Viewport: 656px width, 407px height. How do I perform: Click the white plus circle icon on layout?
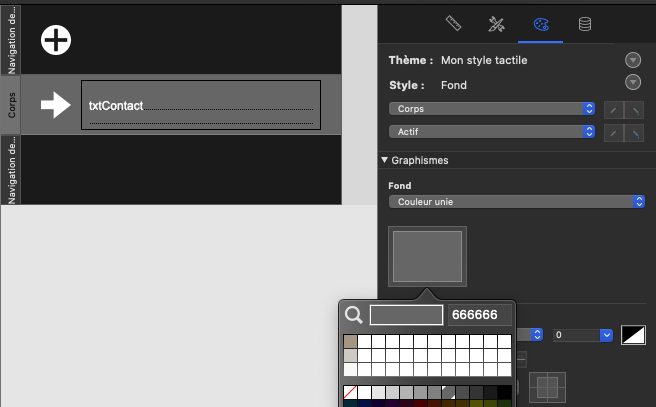pyautogui.click(x=56, y=39)
